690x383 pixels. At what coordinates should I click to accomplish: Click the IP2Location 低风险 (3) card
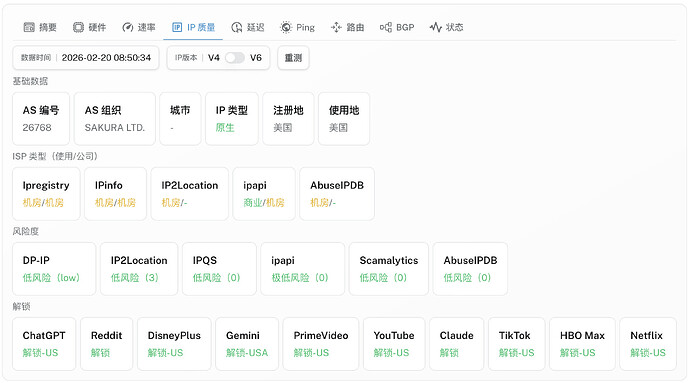(139, 269)
